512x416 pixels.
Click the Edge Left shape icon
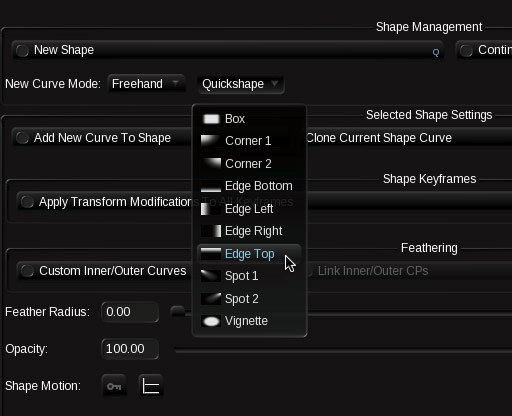tap(211, 209)
